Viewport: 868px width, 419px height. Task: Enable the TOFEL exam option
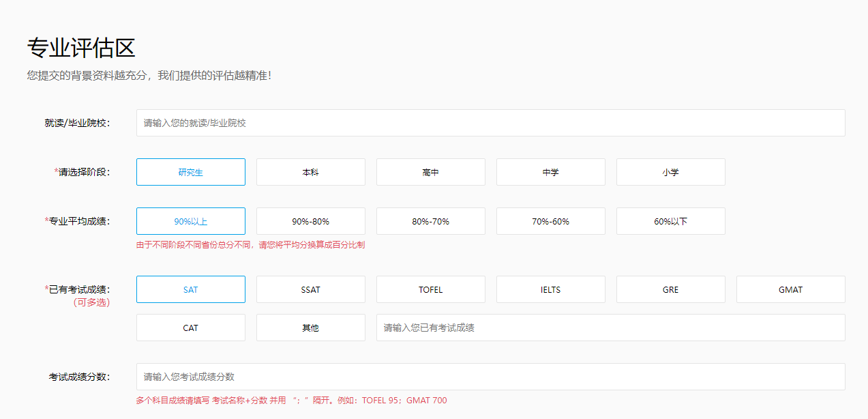tap(431, 289)
